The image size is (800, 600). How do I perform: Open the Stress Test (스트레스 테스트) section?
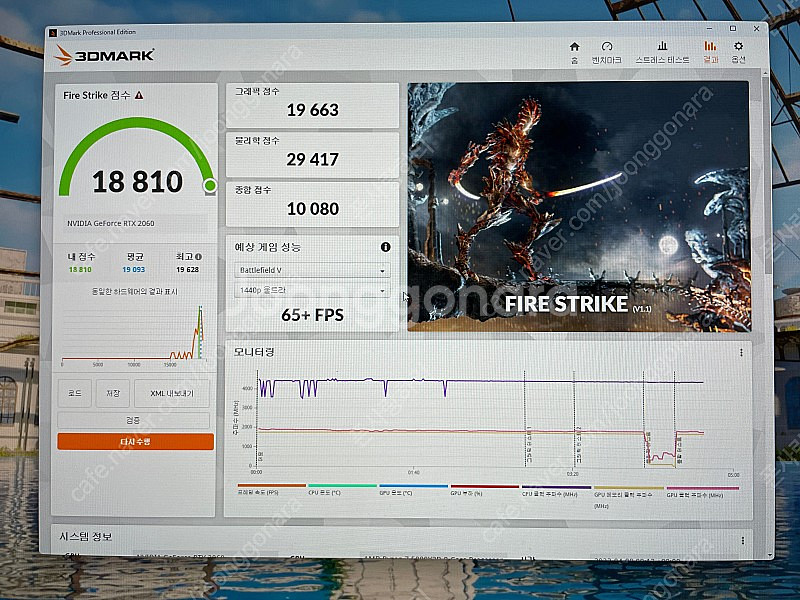[x=662, y=53]
